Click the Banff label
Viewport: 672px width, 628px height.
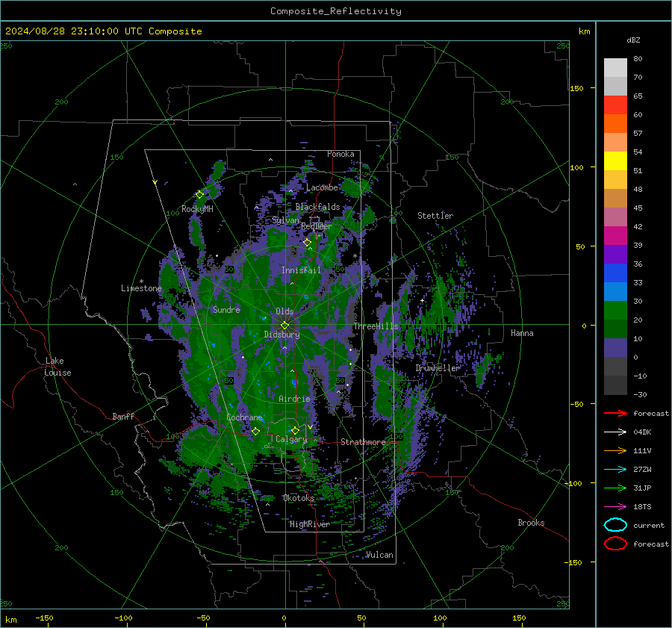(123, 416)
